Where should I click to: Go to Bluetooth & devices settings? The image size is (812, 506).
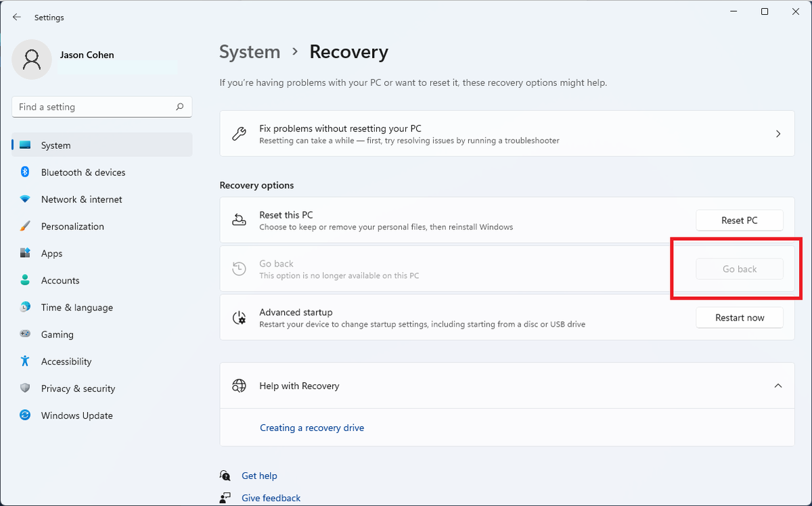(102, 172)
